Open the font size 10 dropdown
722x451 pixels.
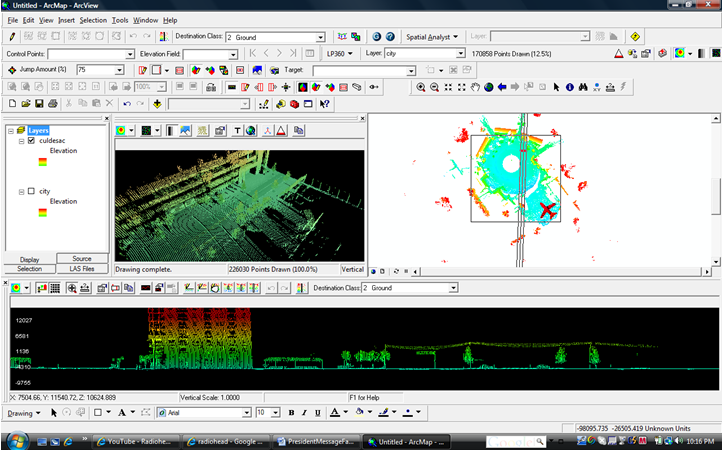(x=275, y=413)
